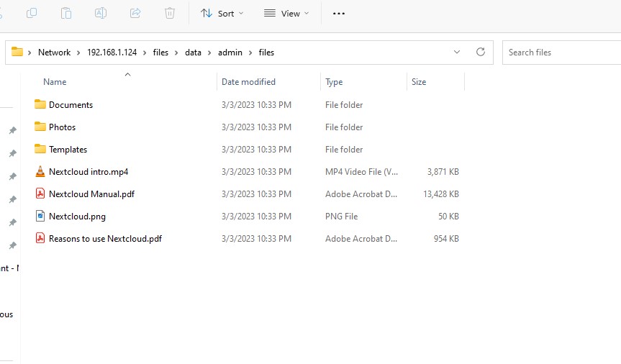Click the Copy icon in toolbar
The image size is (621, 364).
point(32,13)
